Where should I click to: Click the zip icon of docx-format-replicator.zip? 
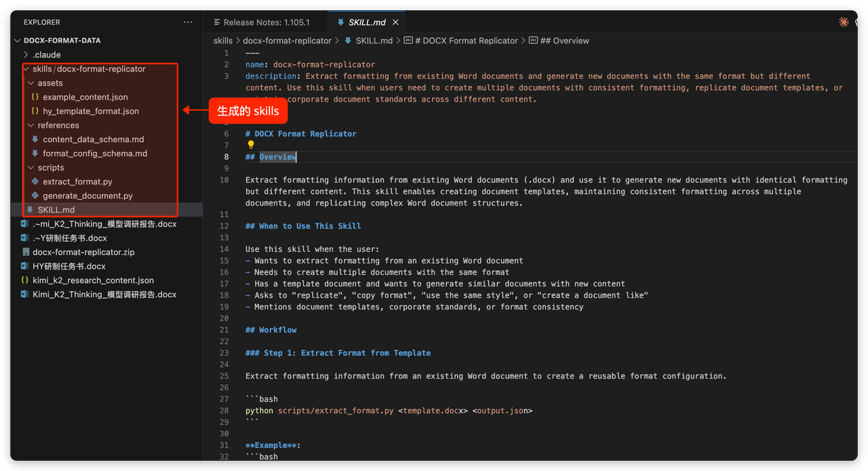25,252
